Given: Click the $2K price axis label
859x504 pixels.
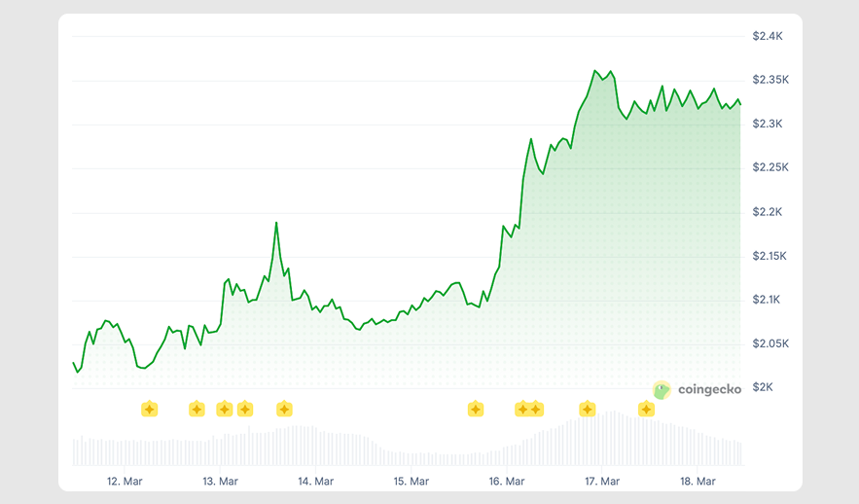Looking at the screenshot, I should coord(762,387).
